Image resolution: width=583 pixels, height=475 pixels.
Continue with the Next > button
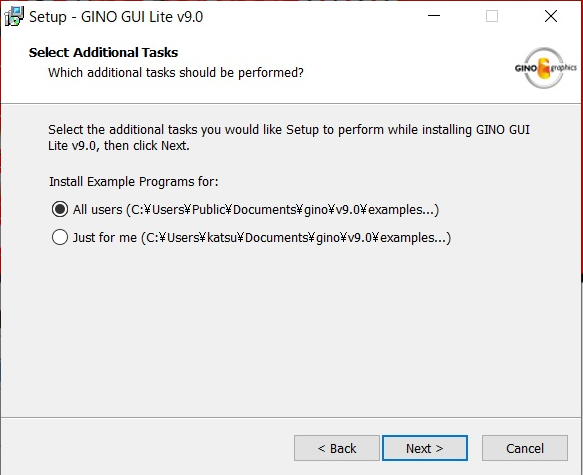point(425,448)
